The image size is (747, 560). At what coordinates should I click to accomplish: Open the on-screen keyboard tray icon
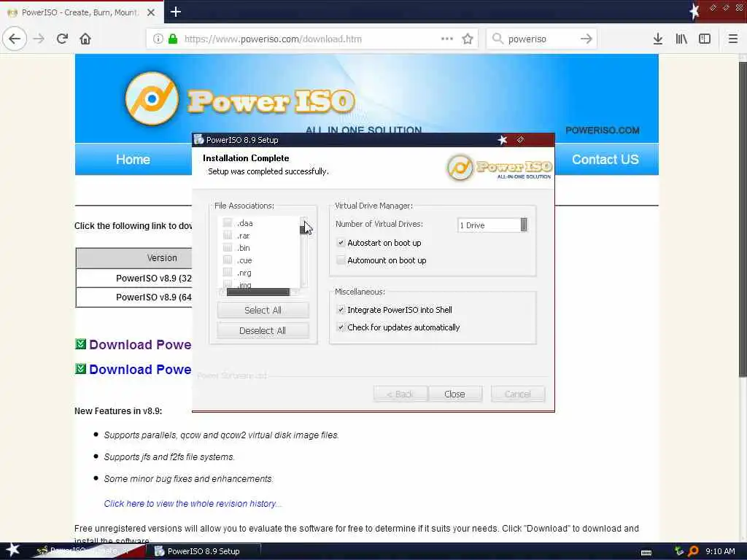point(646,553)
